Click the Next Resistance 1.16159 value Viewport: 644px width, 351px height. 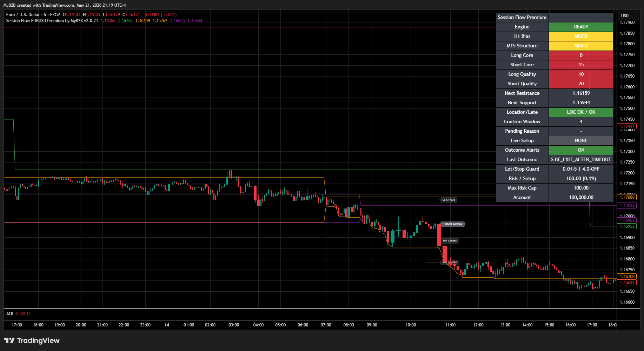click(x=581, y=93)
